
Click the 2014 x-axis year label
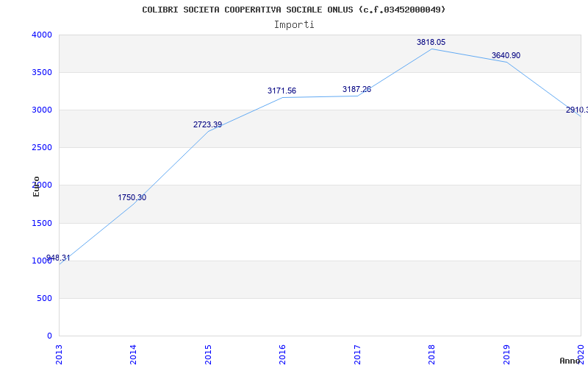click(x=133, y=355)
